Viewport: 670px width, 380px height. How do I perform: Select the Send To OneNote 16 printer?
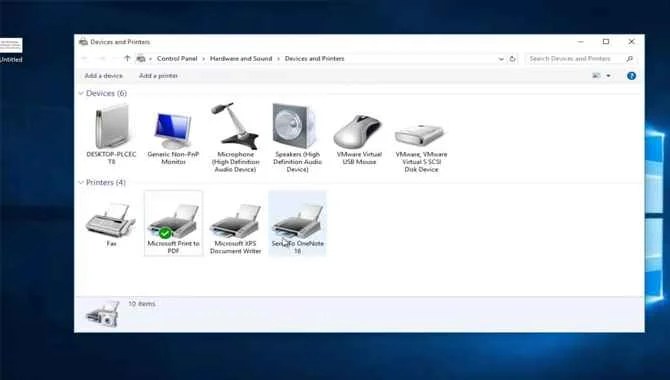coord(297,223)
